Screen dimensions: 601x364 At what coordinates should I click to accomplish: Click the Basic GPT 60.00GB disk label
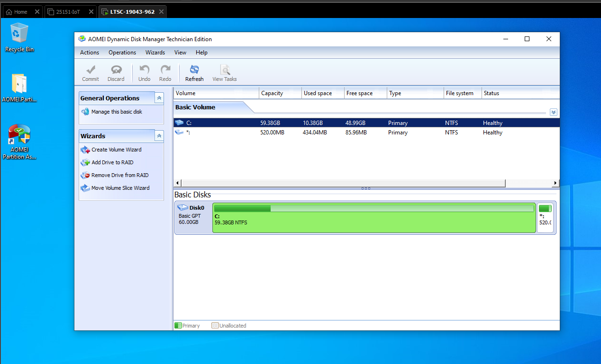tap(190, 219)
